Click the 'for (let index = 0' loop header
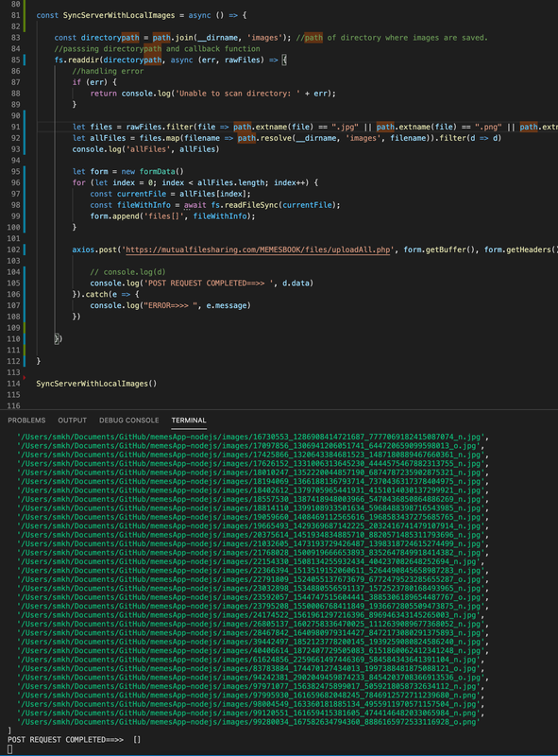 tap(115, 182)
